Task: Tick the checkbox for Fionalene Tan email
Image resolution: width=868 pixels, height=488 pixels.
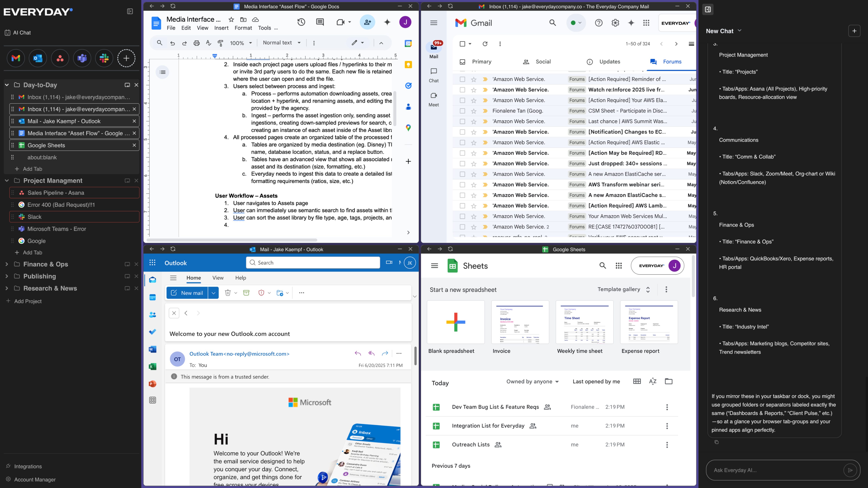Action: coord(462,111)
